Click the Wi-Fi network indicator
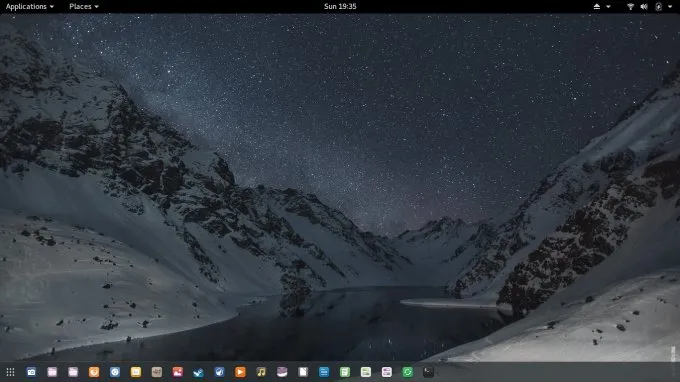 click(x=631, y=7)
